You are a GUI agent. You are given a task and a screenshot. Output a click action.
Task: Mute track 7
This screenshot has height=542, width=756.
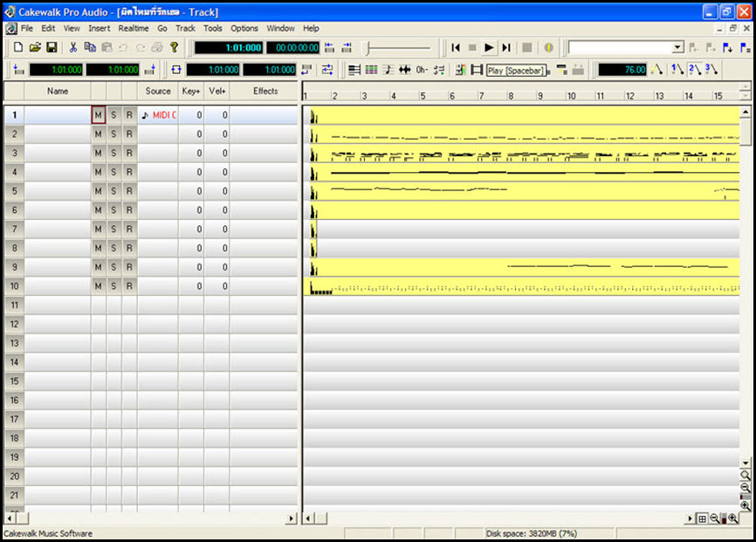[x=99, y=229]
